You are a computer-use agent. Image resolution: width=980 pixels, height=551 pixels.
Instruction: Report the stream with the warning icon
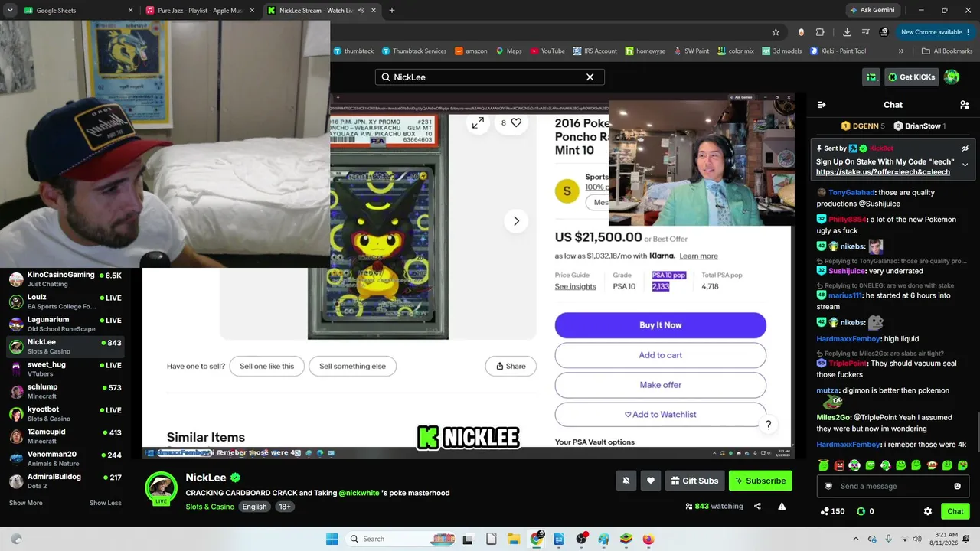(x=782, y=506)
